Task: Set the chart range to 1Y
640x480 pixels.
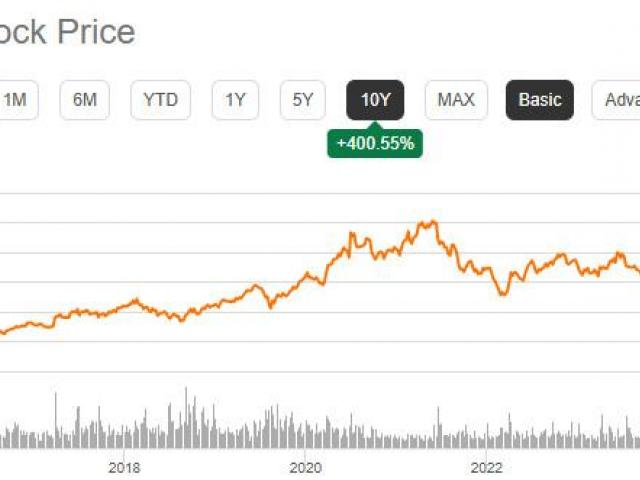Action: tap(235, 100)
